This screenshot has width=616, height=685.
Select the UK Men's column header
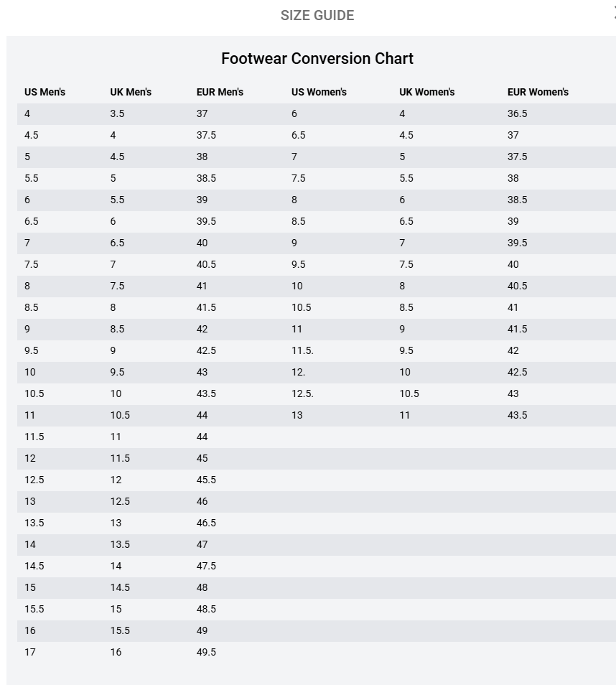[131, 92]
